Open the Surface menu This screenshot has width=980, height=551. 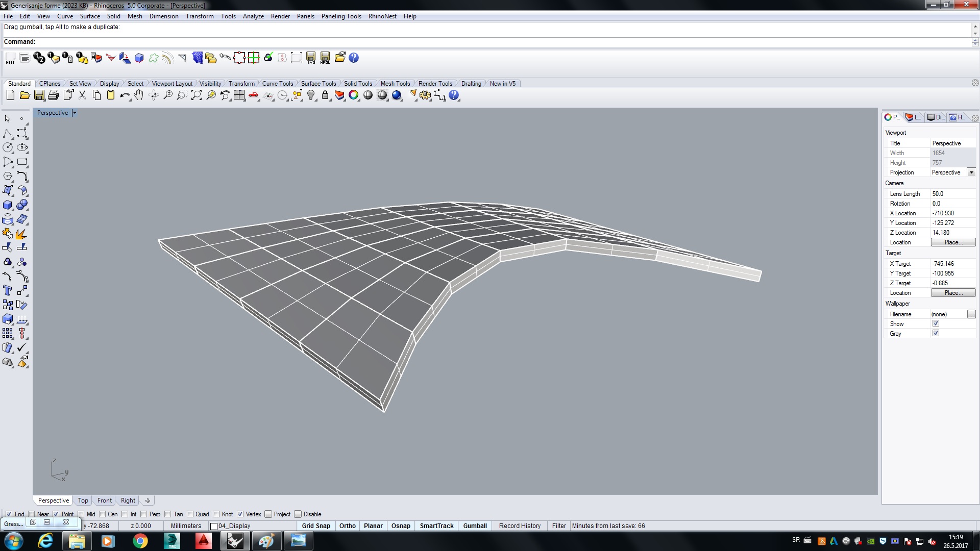click(90, 16)
